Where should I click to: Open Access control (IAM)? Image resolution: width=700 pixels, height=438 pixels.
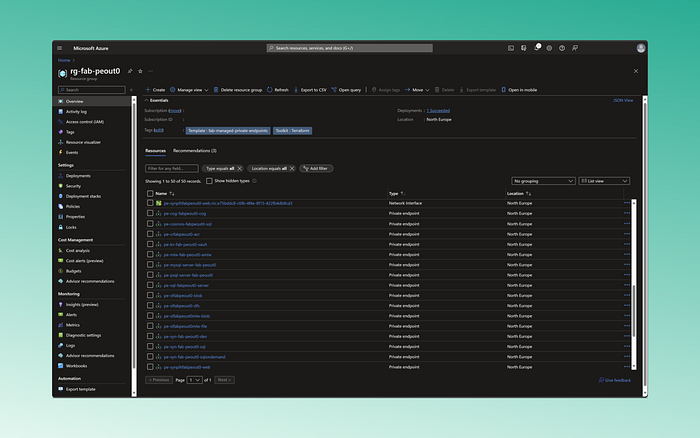(84, 122)
